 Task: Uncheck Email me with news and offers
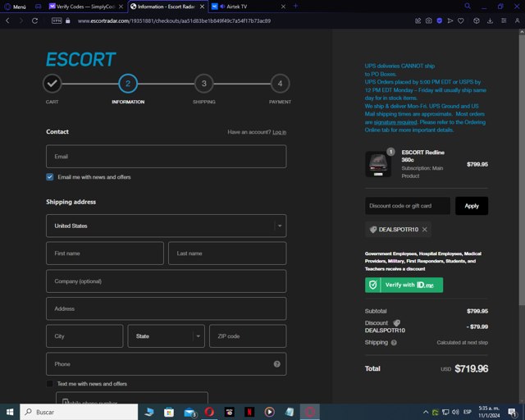coord(49,177)
